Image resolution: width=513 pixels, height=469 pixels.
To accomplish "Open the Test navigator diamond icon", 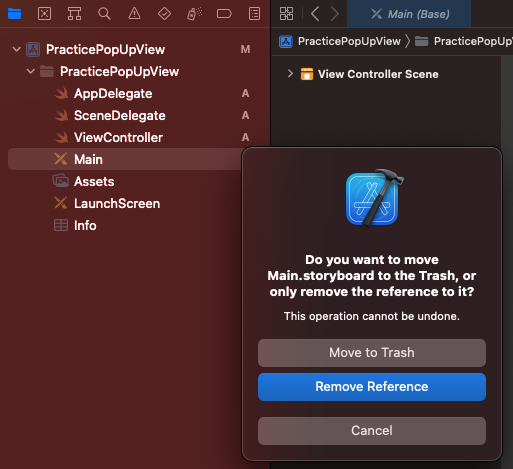I will [x=164, y=14].
